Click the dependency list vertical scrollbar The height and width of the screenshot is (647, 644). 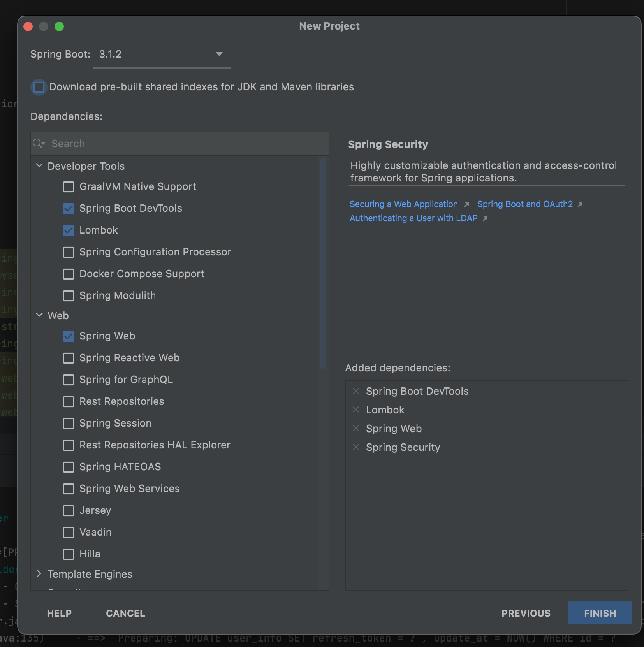(x=323, y=263)
